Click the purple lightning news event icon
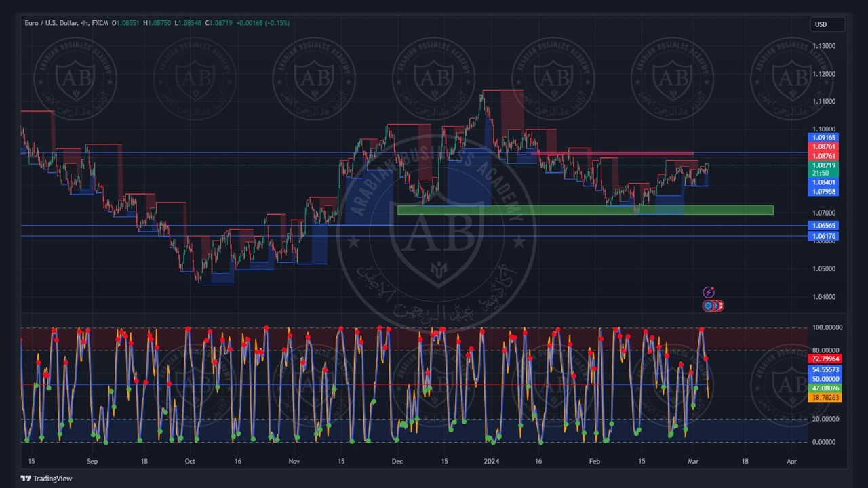This screenshot has height=488, width=868. pos(709,292)
